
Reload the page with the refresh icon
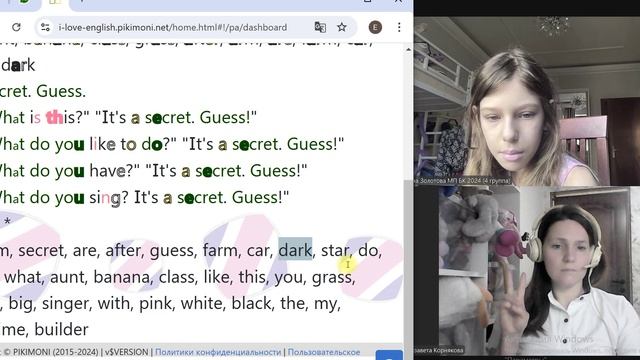click(x=16, y=27)
